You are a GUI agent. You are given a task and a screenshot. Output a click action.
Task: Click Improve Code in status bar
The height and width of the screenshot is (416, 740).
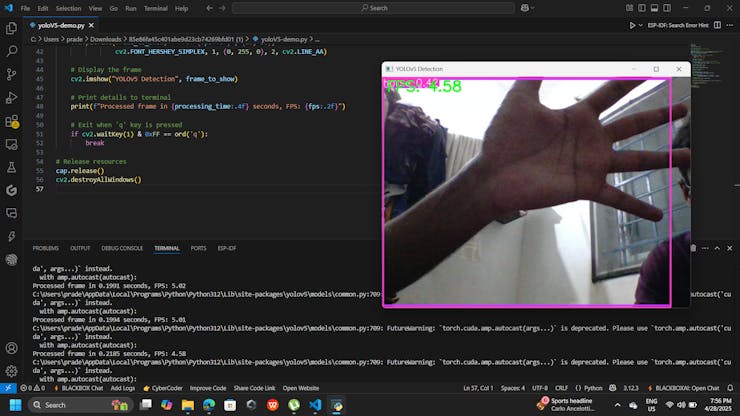[208, 388]
